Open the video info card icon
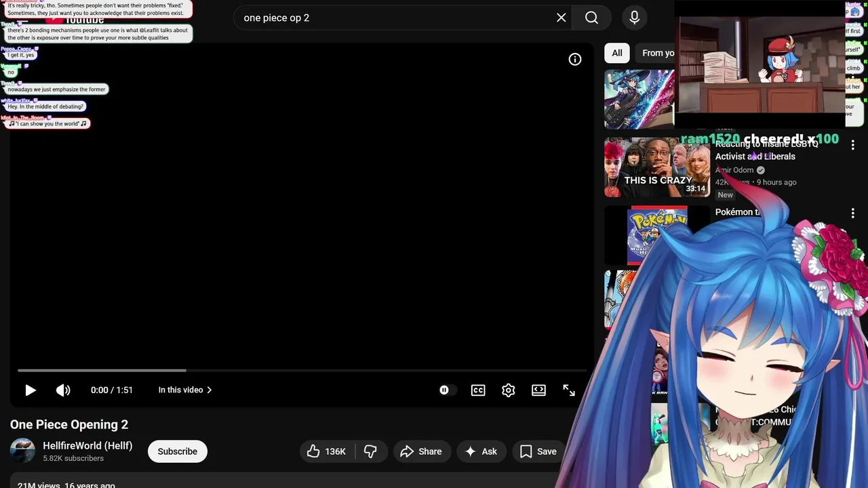This screenshot has height=488, width=868. (x=575, y=60)
